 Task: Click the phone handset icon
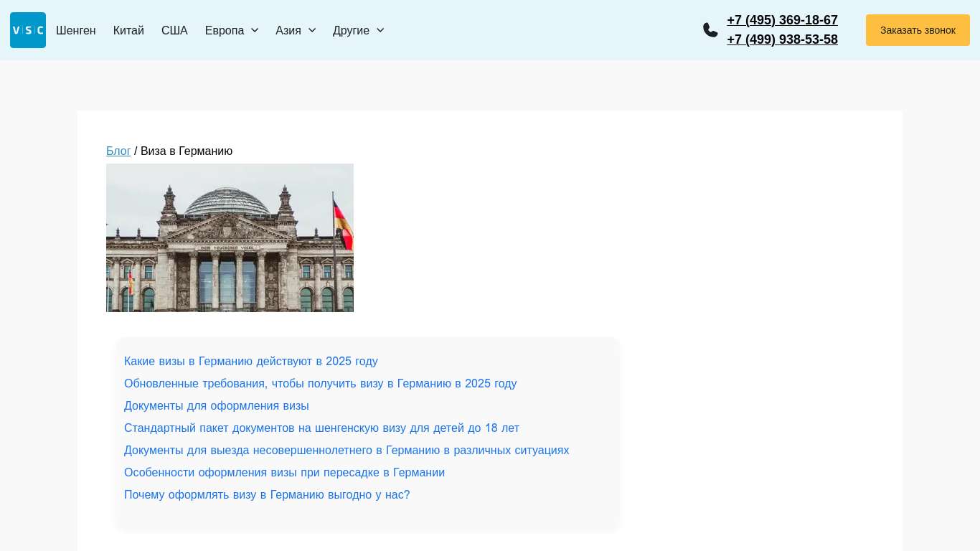coord(710,30)
